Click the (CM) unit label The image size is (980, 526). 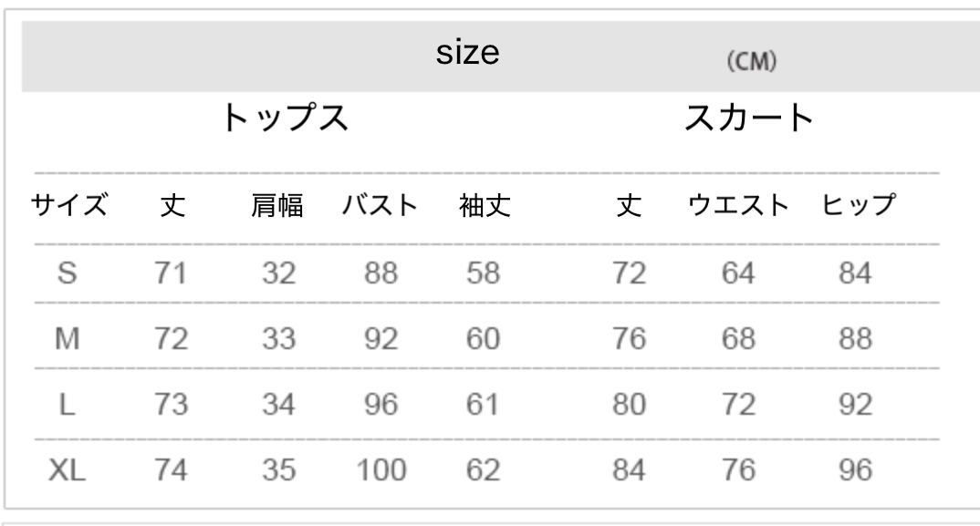tap(751, 61)
